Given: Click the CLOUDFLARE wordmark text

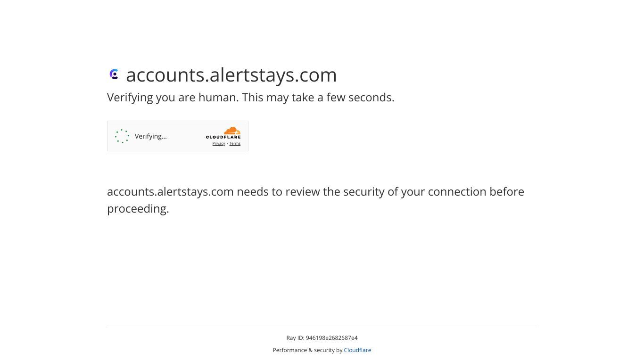Looking at the screenshot, I should (x=223, y=137).
